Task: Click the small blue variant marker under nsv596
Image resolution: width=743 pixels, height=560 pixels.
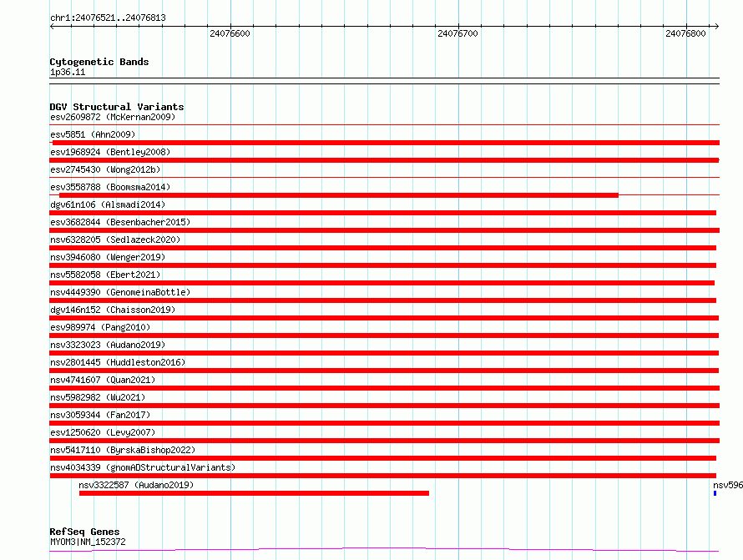Action: 715,493
